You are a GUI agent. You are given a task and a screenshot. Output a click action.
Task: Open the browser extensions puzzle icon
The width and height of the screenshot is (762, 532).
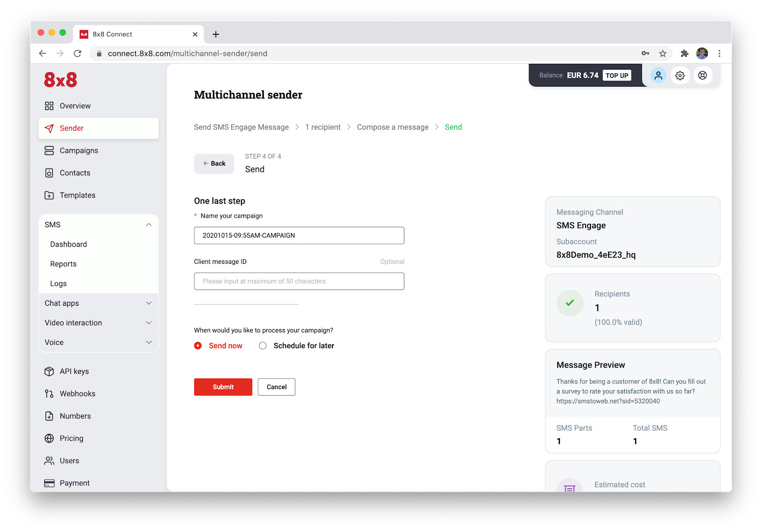point(684,53)
